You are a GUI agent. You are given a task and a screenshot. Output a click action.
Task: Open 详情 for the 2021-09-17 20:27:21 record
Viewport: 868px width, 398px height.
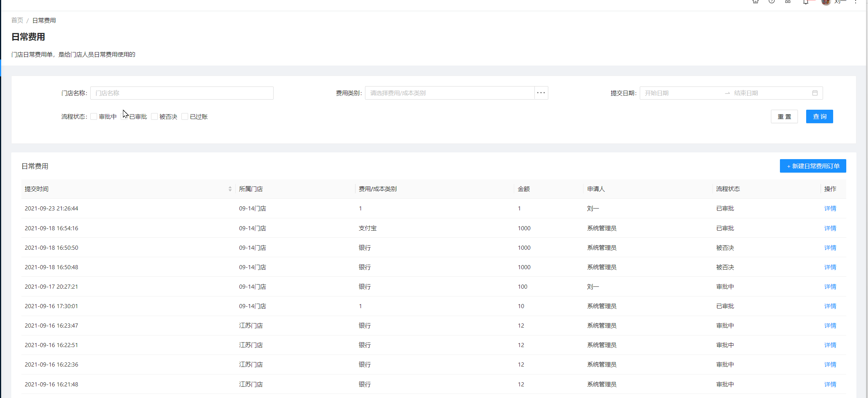[830, 286]
